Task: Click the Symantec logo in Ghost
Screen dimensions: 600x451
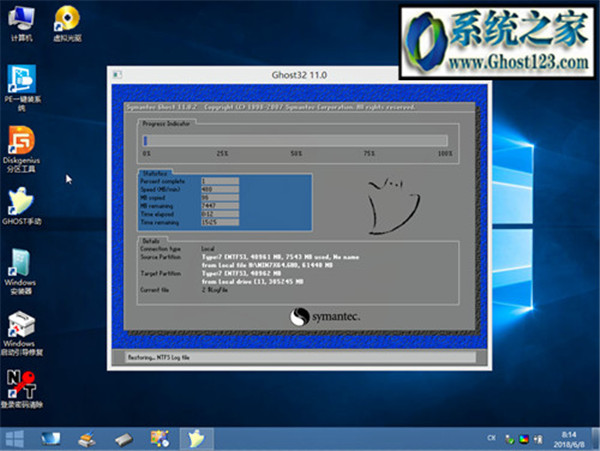Action: (x=324, y=317)
